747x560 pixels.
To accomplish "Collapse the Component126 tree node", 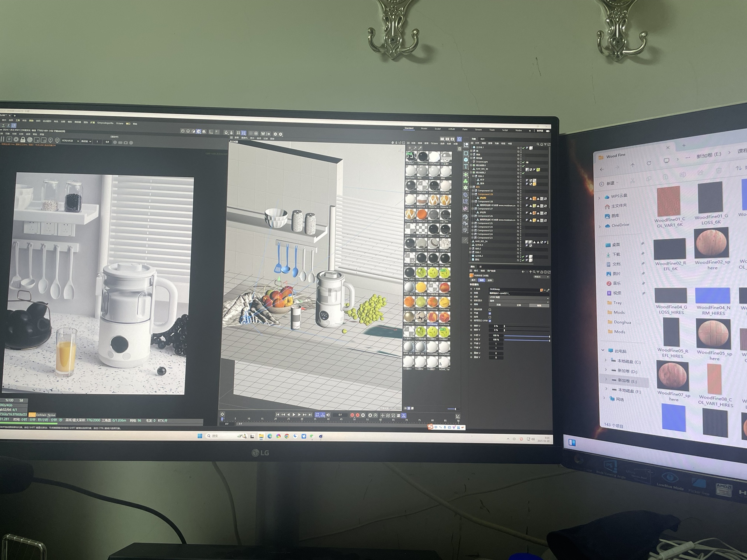I will click(x=472, y=216).
